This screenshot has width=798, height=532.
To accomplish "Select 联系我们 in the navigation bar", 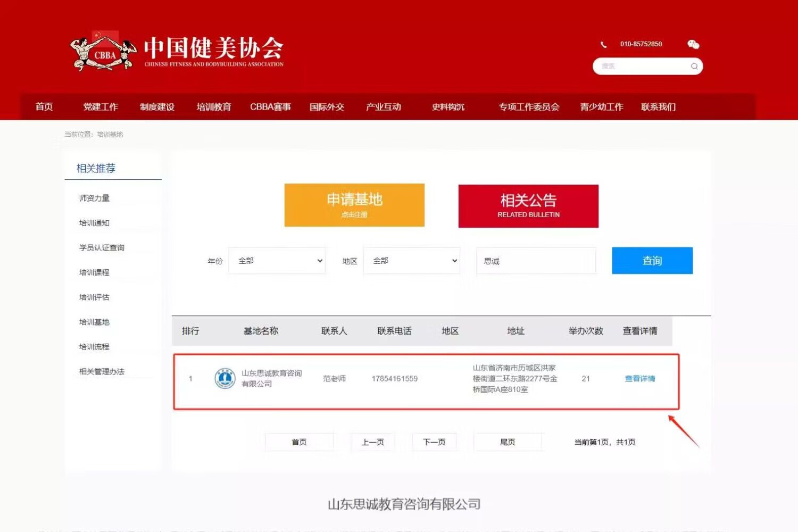I will pyautogui.click(x=658, y=107).
